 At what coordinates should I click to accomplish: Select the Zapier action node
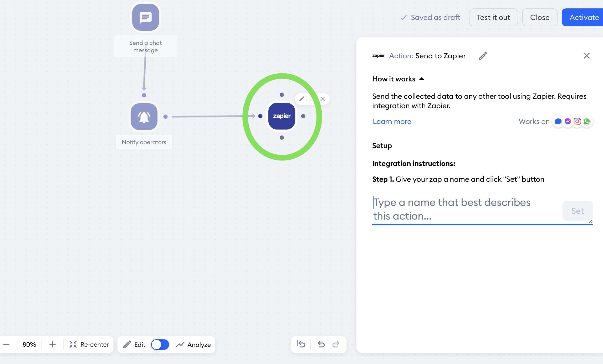[x=282, y=116]
